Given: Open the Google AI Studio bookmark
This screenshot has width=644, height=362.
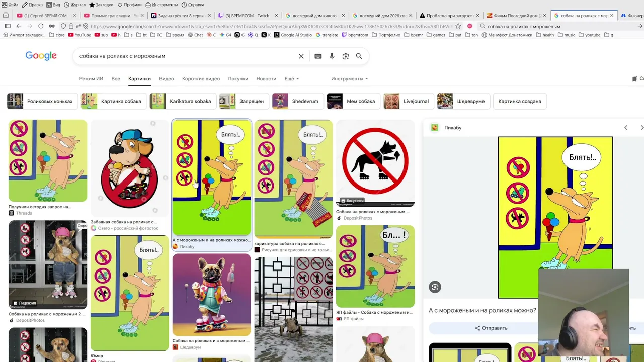Looking at the screenshot, I should (293, 35).
